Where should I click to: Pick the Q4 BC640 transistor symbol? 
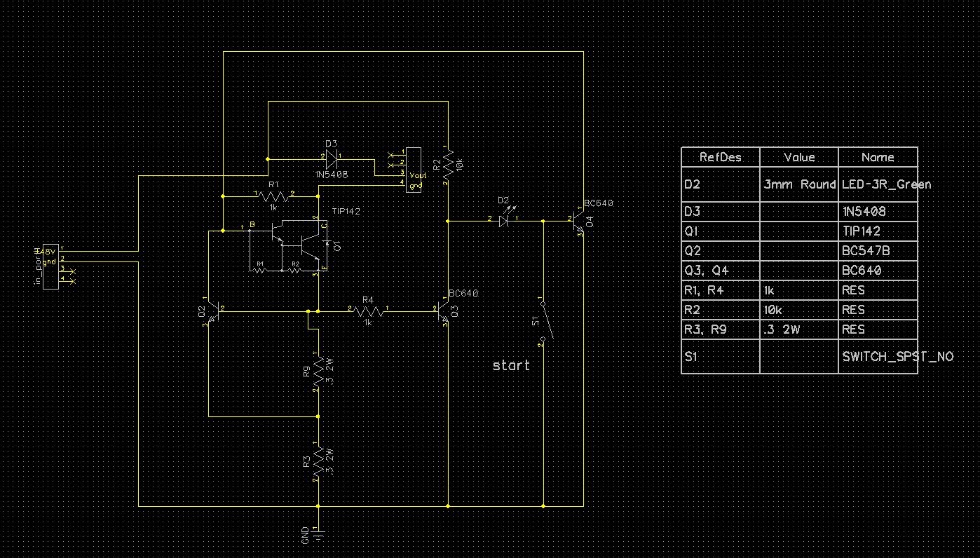(578, 221)
